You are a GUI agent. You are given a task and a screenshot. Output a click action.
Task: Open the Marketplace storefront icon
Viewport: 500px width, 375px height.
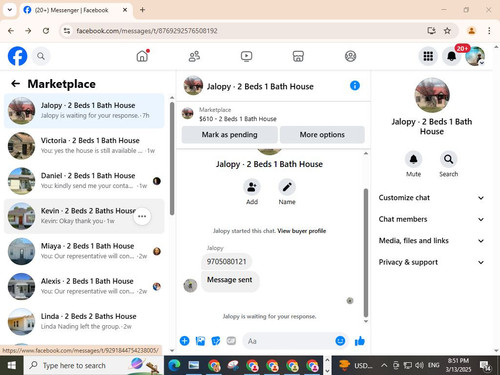point(298,56)
